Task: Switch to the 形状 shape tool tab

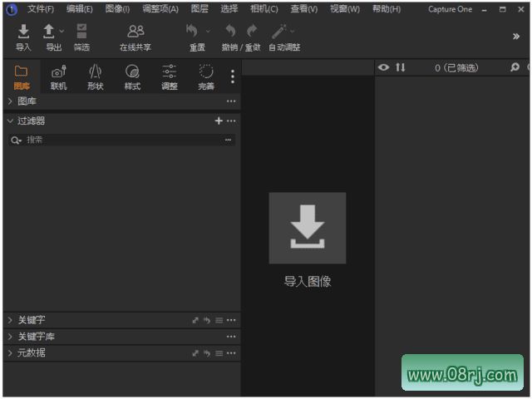Action: [x=96, y=77]
